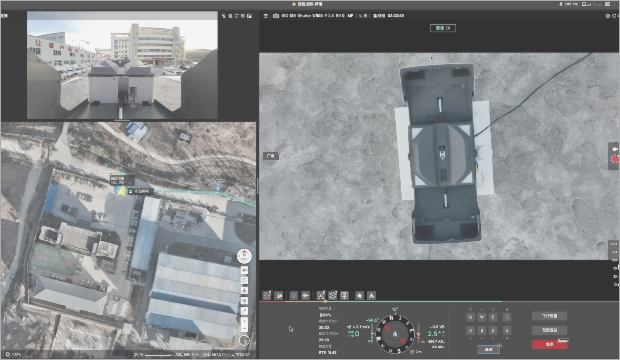Click the D key control button

(493, 330)
